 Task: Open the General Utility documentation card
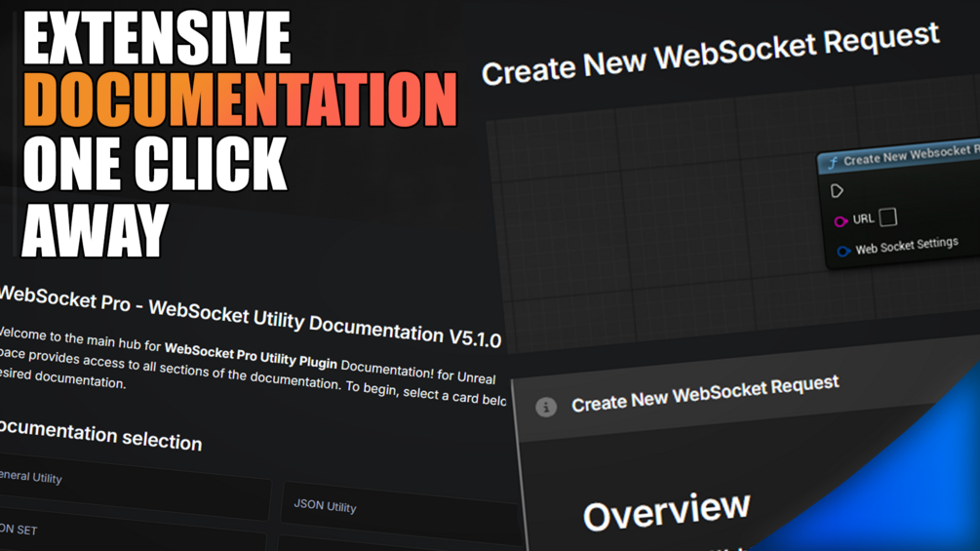tap(135, 486)
